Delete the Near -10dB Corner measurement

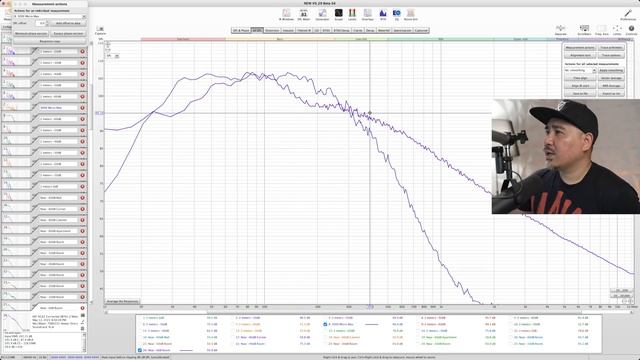(82, 209)
